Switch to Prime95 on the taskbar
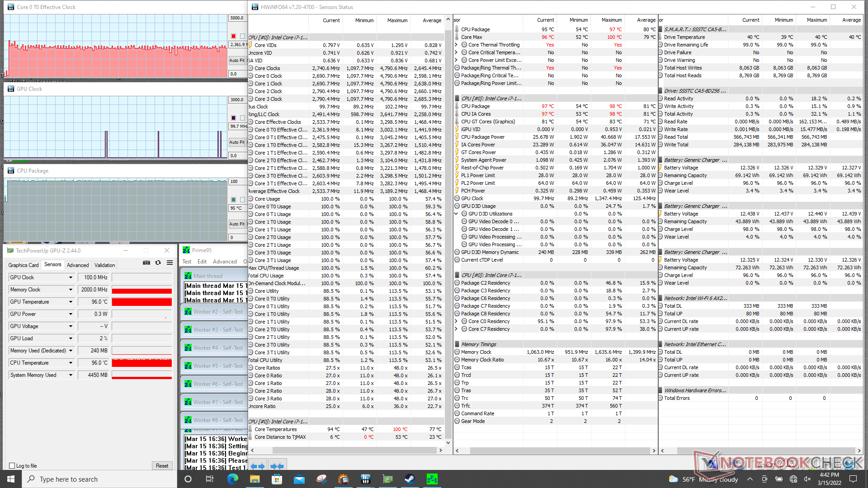Viewport: 868px width, 488px height. pyautogui.click(x=432, y=479)
